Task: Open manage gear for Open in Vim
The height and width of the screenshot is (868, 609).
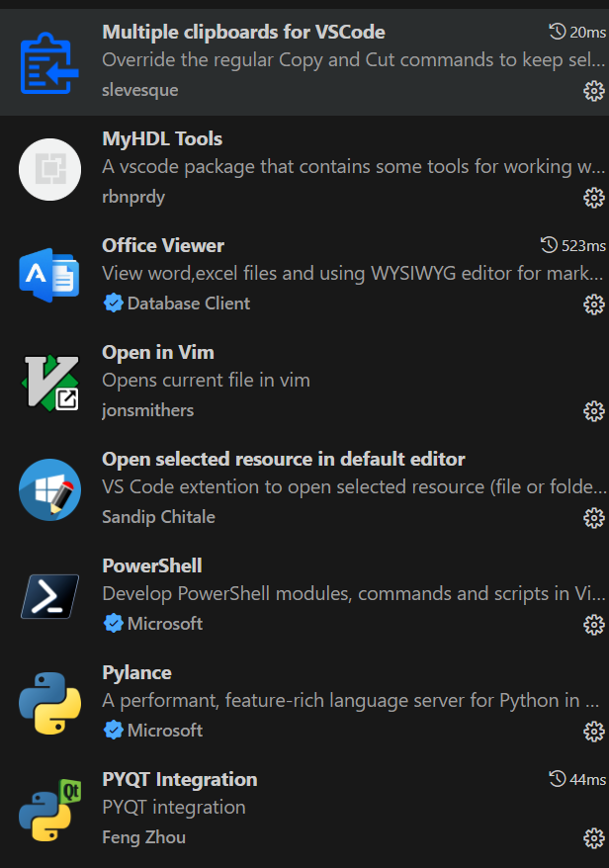Action: click(x=594, y=411)
